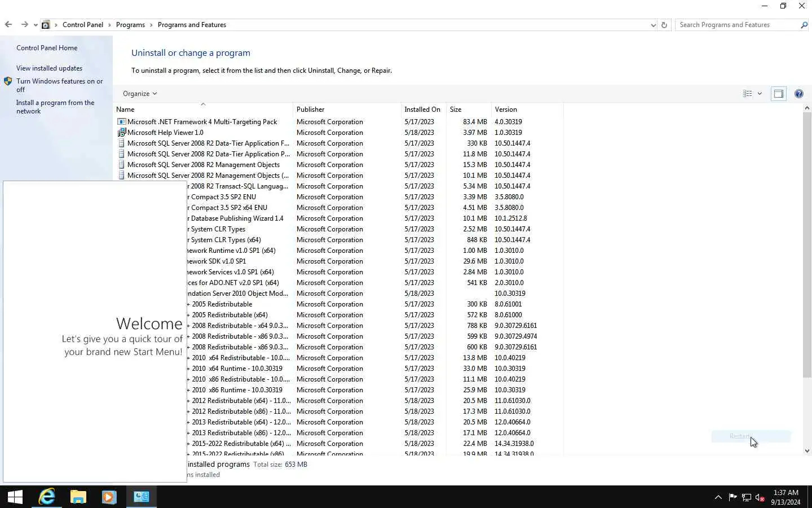This screenshot has height=508, width=812.
Task: Sort by Publisher column header
Action: click(347, 110)
